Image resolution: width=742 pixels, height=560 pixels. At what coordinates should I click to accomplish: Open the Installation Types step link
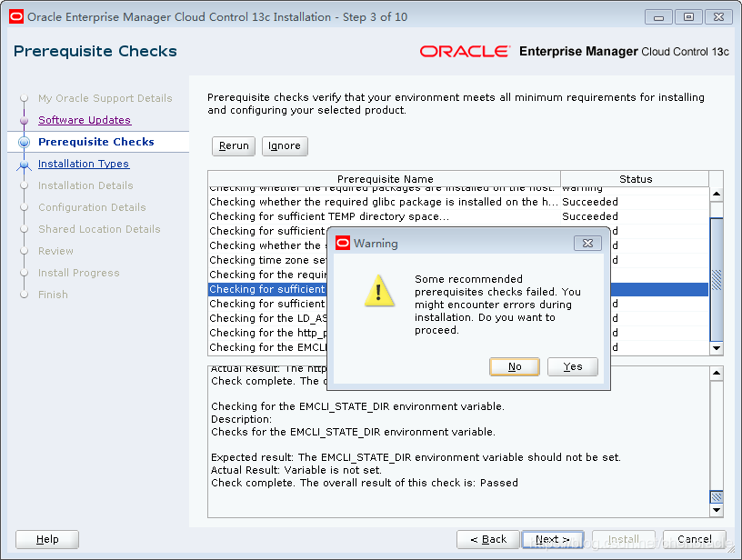(84, 164)
